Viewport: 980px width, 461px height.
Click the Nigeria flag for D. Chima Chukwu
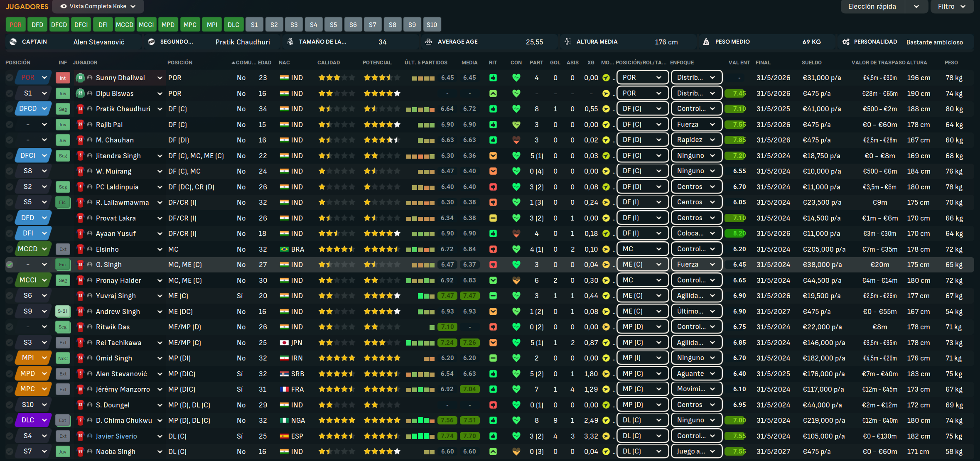284,420
